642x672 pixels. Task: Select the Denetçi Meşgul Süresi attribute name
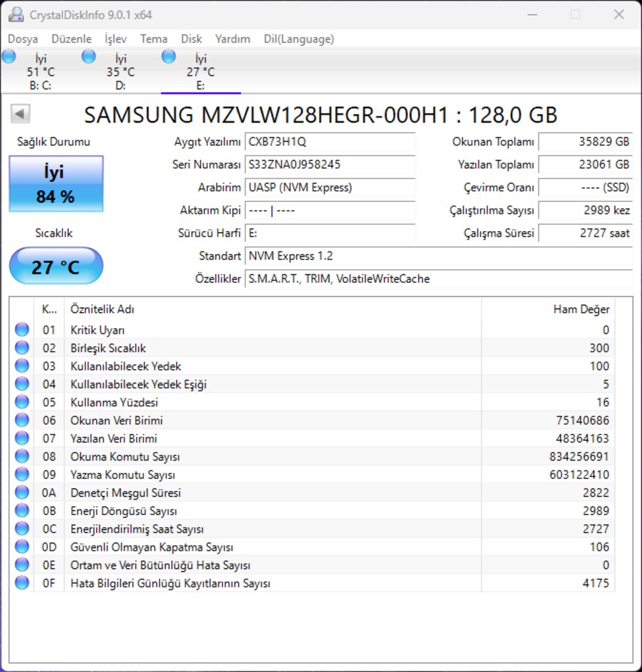(x=125, y=493)
